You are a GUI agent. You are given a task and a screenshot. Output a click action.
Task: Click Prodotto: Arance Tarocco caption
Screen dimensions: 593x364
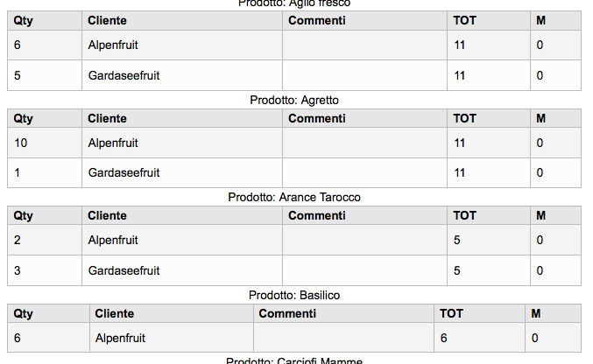294,197
